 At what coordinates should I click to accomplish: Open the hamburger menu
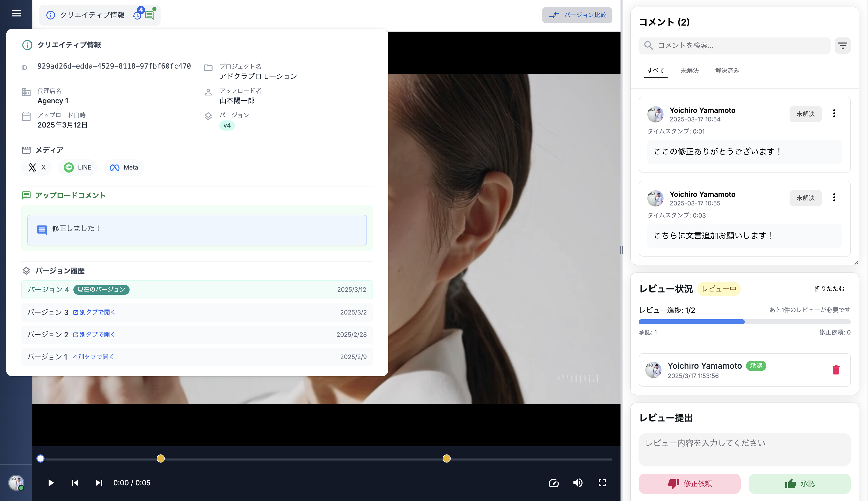[x=16, y=13]
